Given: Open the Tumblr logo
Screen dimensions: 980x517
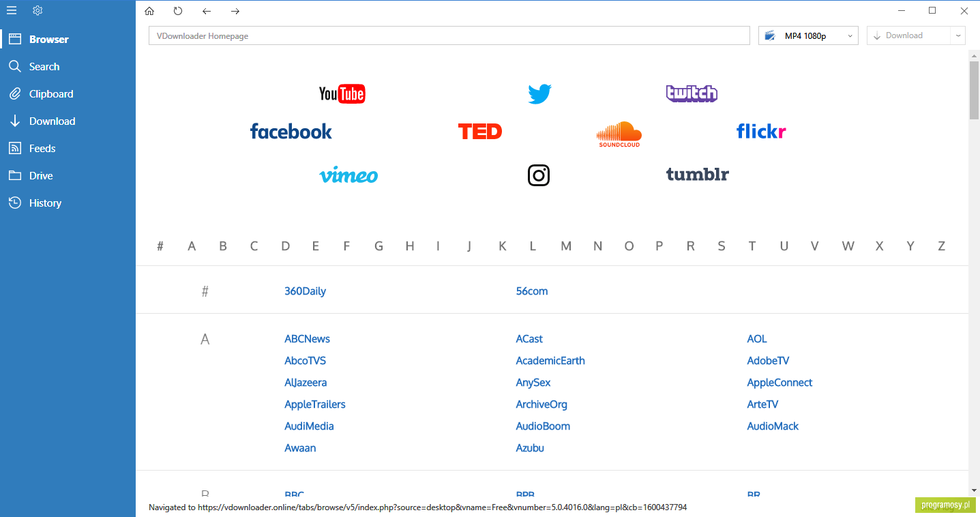Looking at the screenshot, I should coord(697,174).
